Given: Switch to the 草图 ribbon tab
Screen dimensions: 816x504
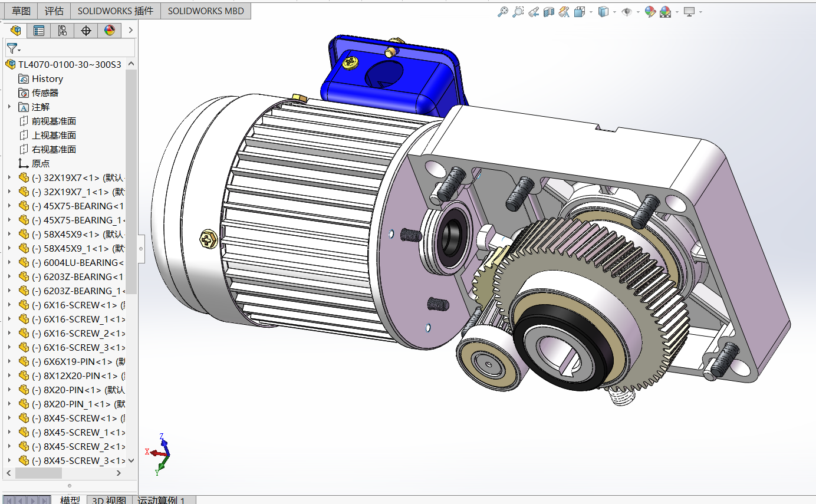Looking at the screenshot, I should [21, 11].
